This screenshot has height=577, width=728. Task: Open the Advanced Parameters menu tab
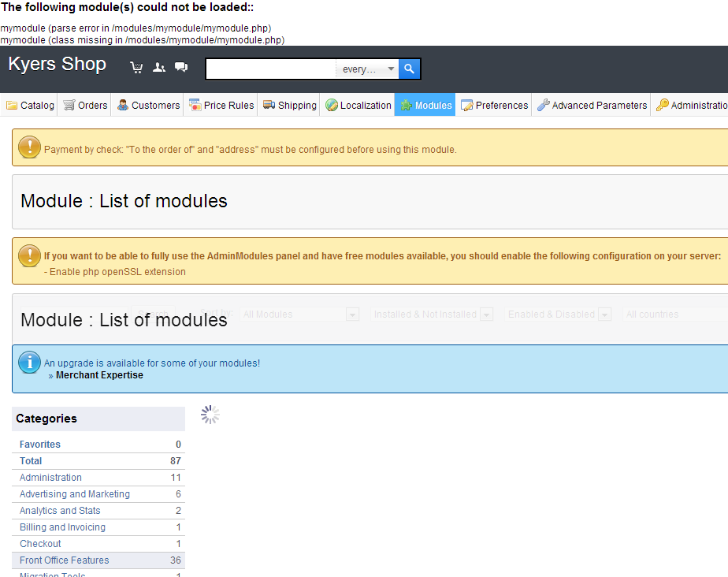click(592, 105)
